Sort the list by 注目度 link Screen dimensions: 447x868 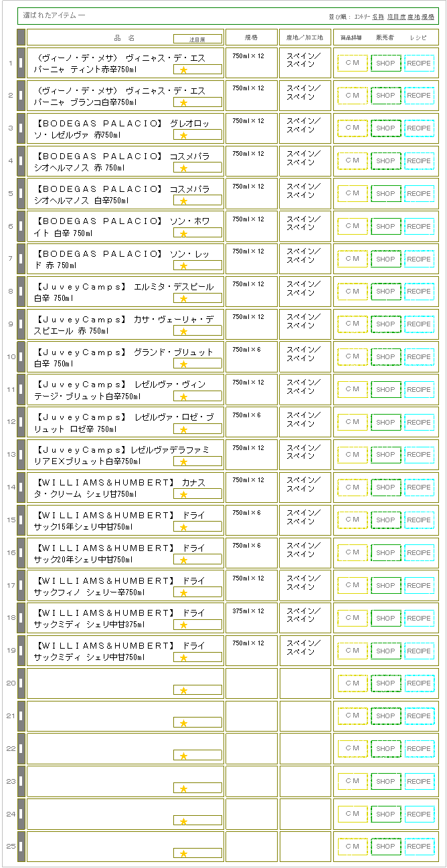tap(396, 16)
